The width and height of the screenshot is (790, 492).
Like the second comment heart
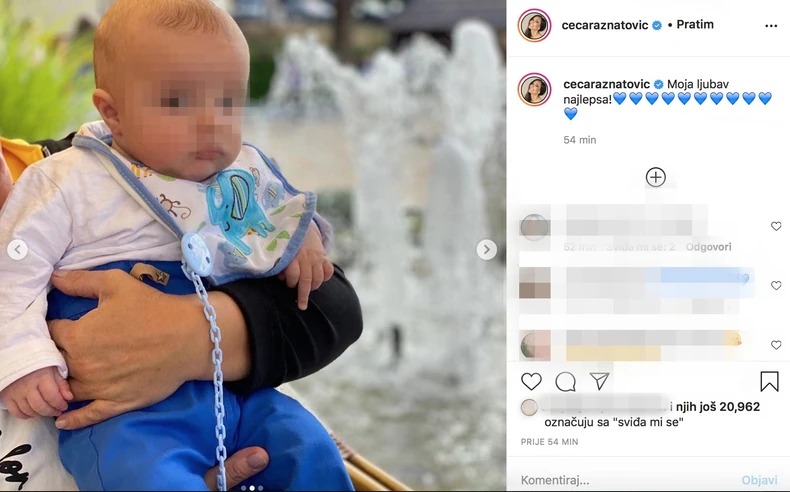coord(776,286)
